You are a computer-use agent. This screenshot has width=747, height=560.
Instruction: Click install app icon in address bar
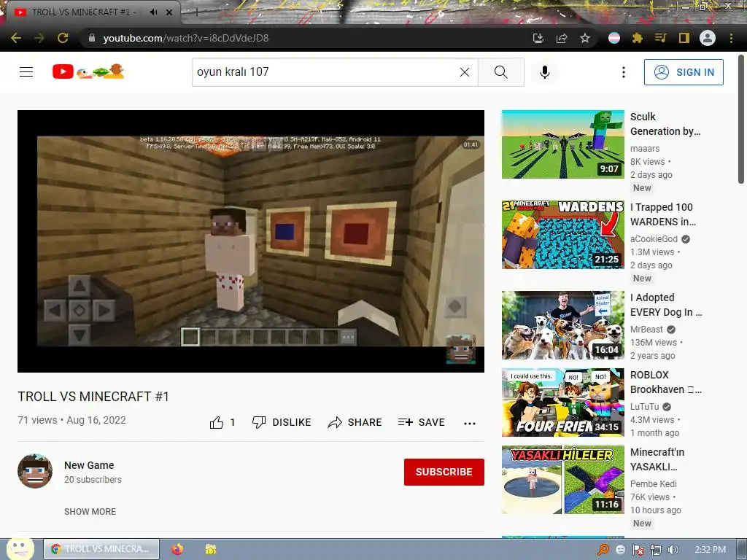click(x=538, y=38)
